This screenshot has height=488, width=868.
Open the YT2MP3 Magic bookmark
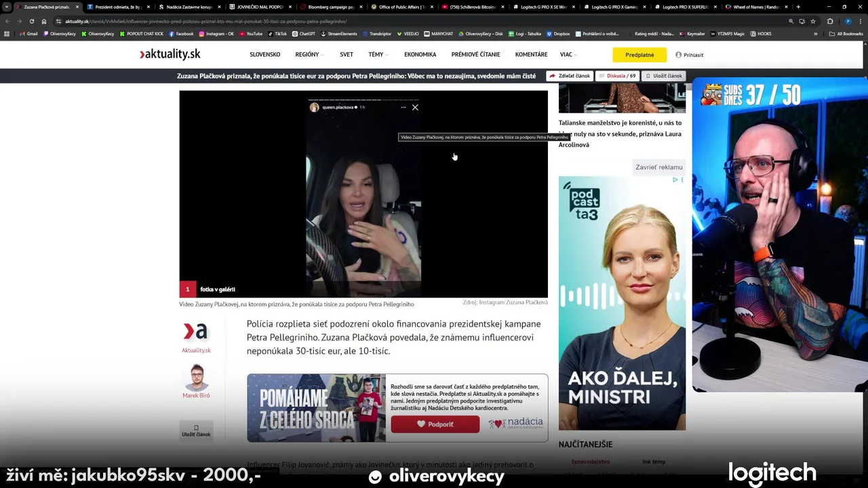tap(728, 34)
